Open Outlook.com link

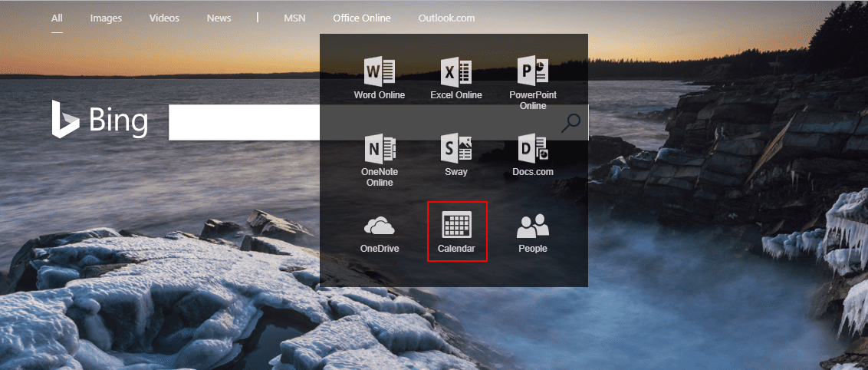447,18
